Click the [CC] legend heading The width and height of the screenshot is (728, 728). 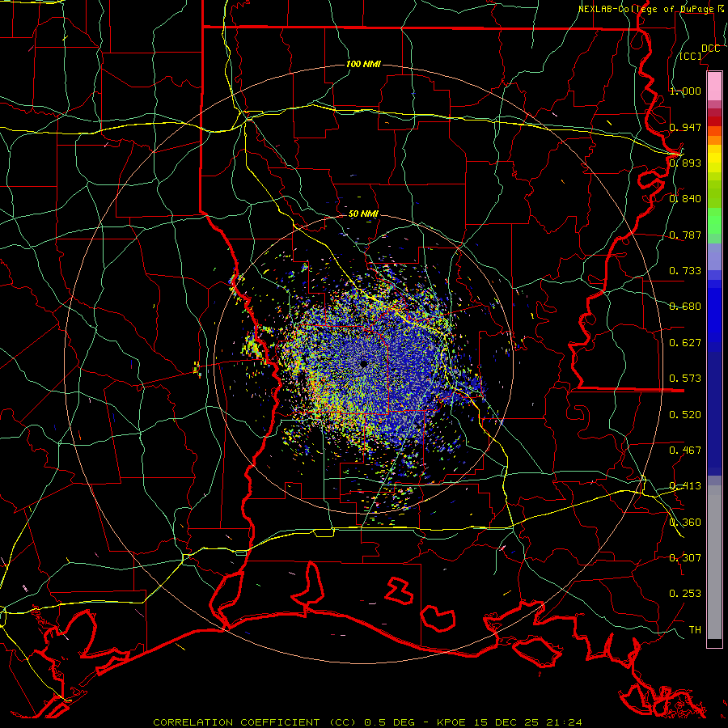(691, 56)
